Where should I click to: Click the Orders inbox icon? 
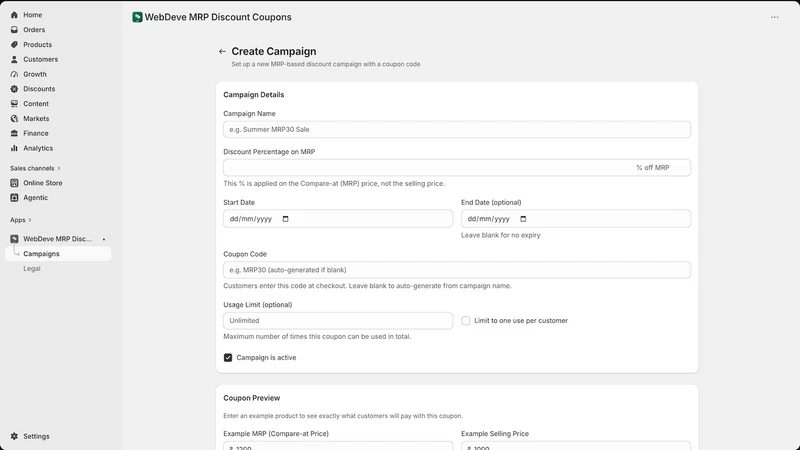(x=14, y=30)
